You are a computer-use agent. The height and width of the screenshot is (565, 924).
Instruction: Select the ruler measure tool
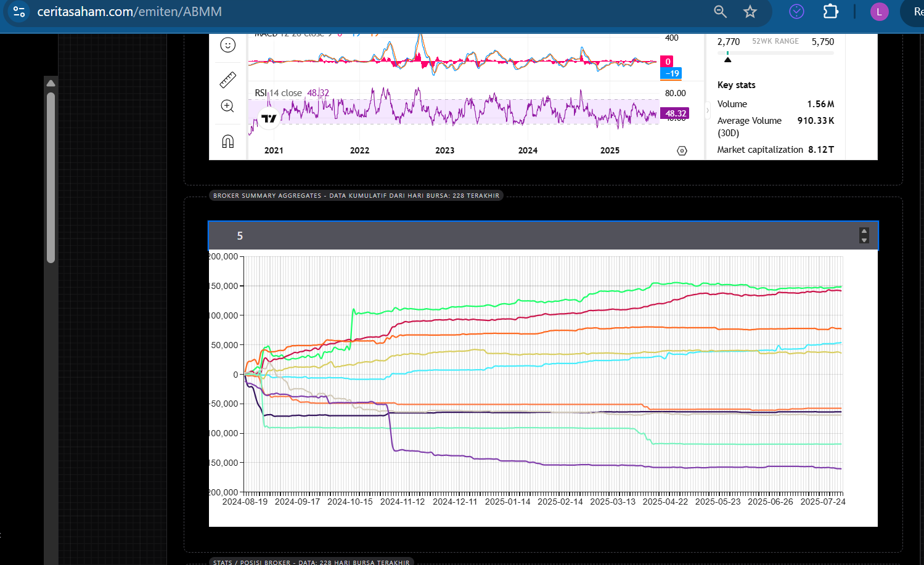point(228,79)
